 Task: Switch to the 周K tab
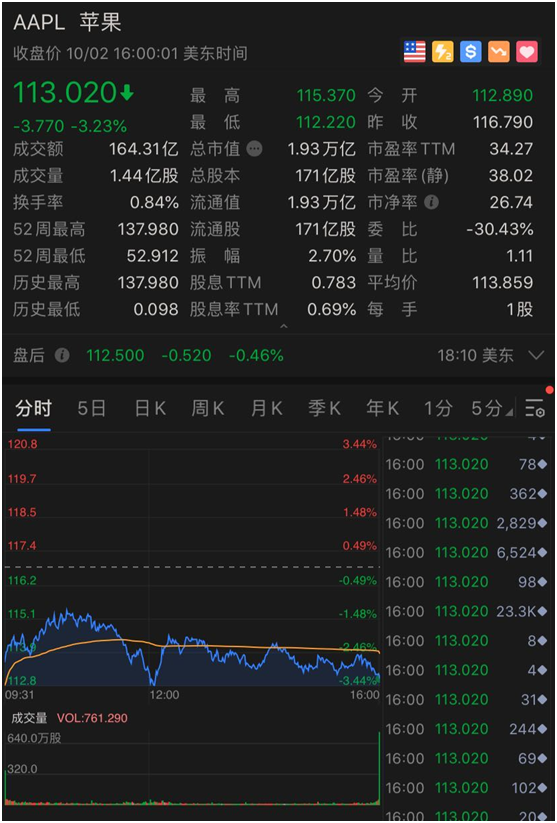208,408
